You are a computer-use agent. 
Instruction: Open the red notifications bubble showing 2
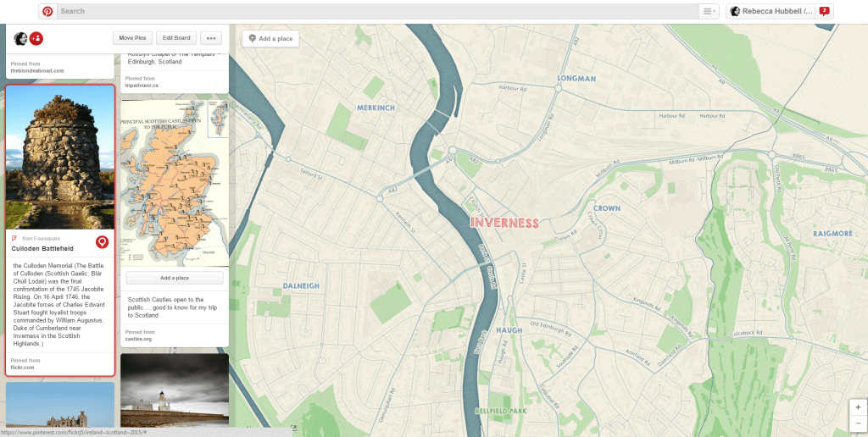[x=824, y=11]
